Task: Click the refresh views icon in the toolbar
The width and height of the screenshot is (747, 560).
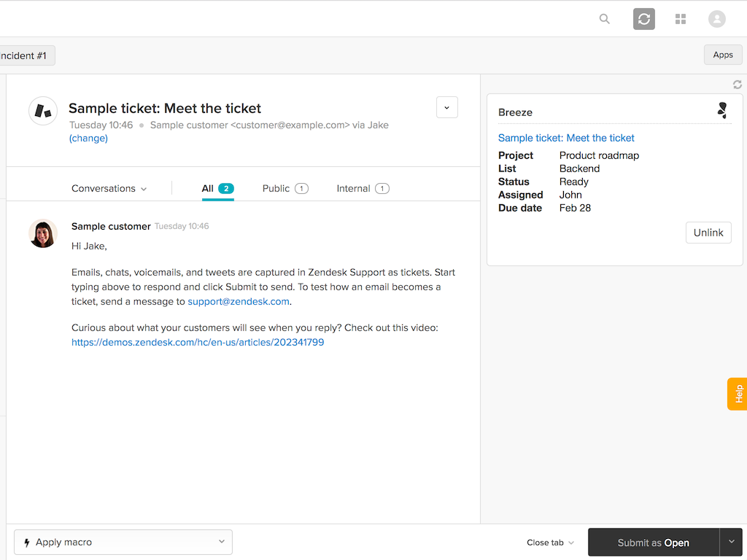Action: click(643, 19)
